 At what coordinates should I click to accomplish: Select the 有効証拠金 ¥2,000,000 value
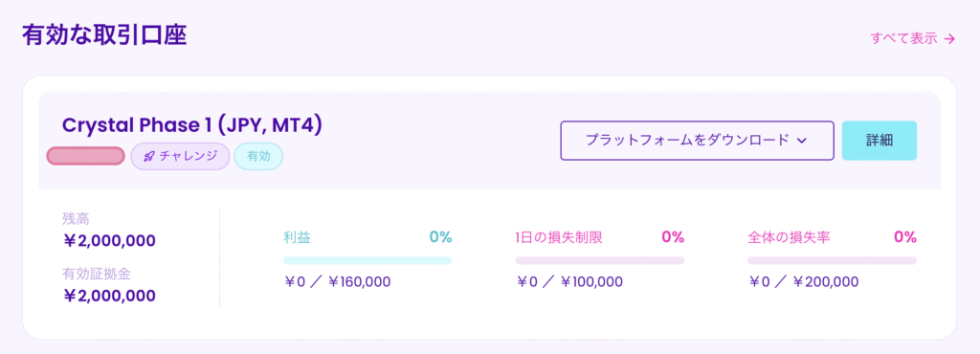click(x=109, y=296)
